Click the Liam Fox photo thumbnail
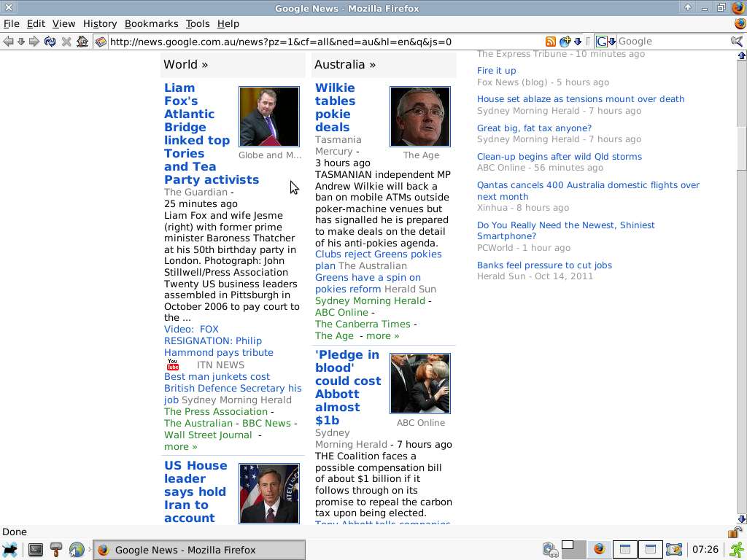 [x=269, y=117]
